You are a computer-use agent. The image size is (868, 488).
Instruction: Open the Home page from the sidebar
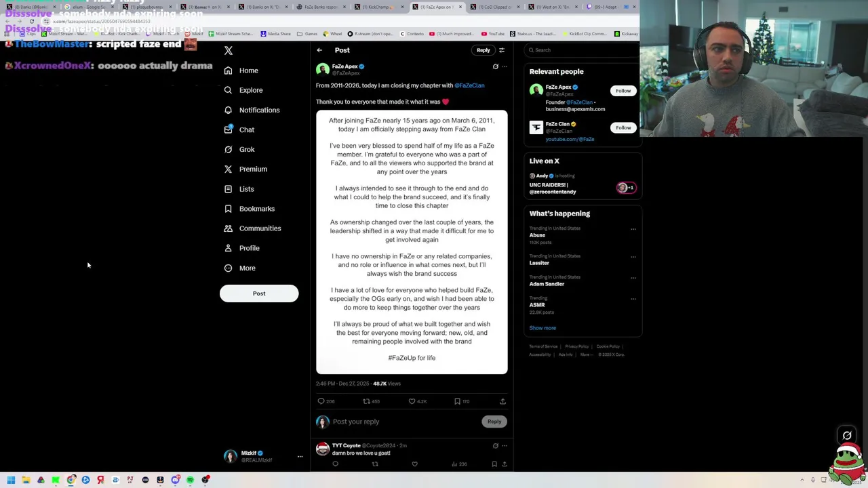241,70
